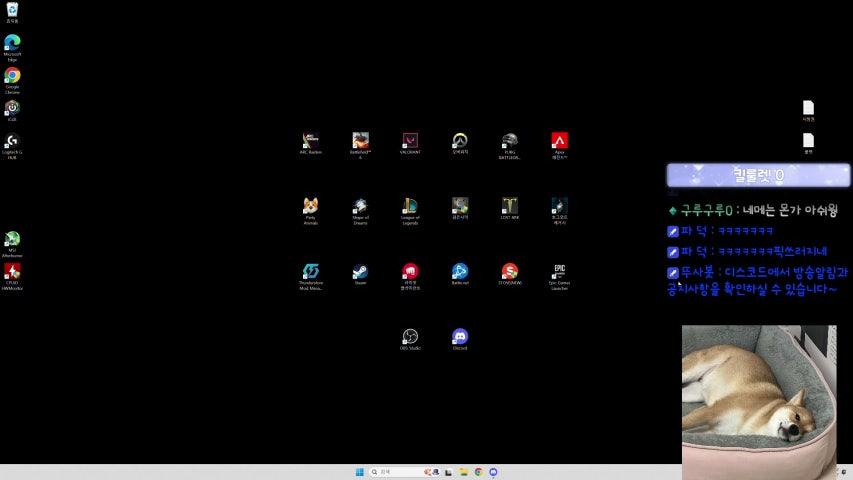This screenshot has height=480, width=853.
Task: Launch Epic Games Launcher shortcut
Action: [560, 271]
